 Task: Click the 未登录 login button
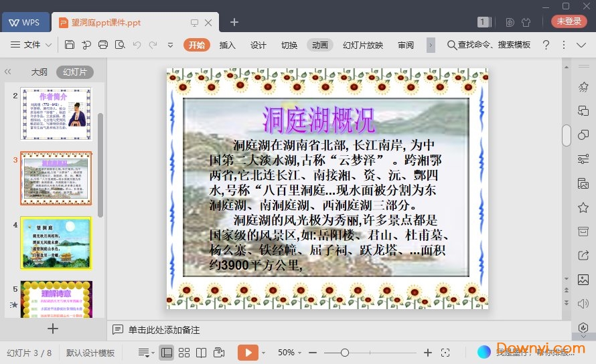pos(569,21)
